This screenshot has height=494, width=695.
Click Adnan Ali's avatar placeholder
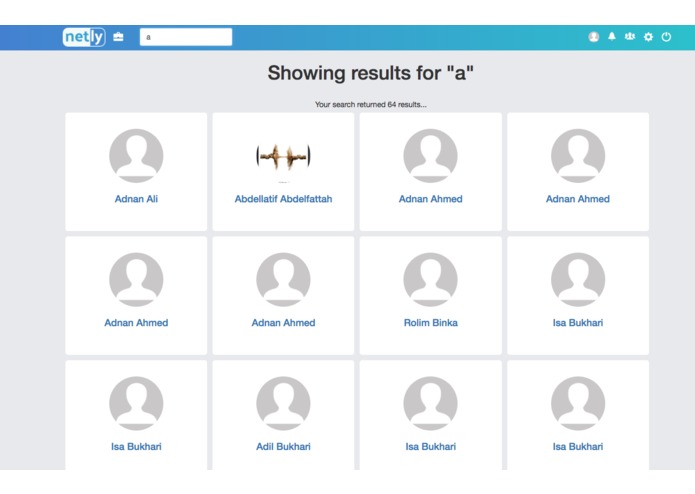(136, 156)
